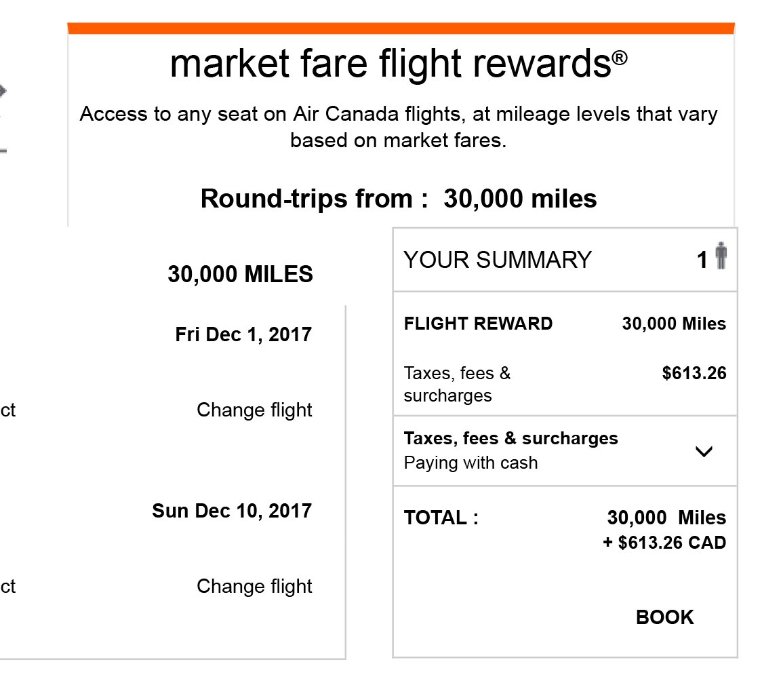Change flight for Sun Dec 10, 2017

pyautogui.click(x=254, y=586)
